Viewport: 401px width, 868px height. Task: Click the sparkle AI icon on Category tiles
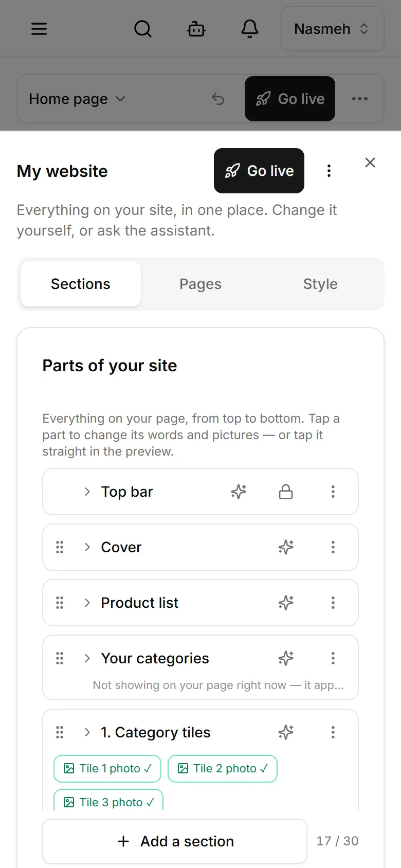pos(286,732)
